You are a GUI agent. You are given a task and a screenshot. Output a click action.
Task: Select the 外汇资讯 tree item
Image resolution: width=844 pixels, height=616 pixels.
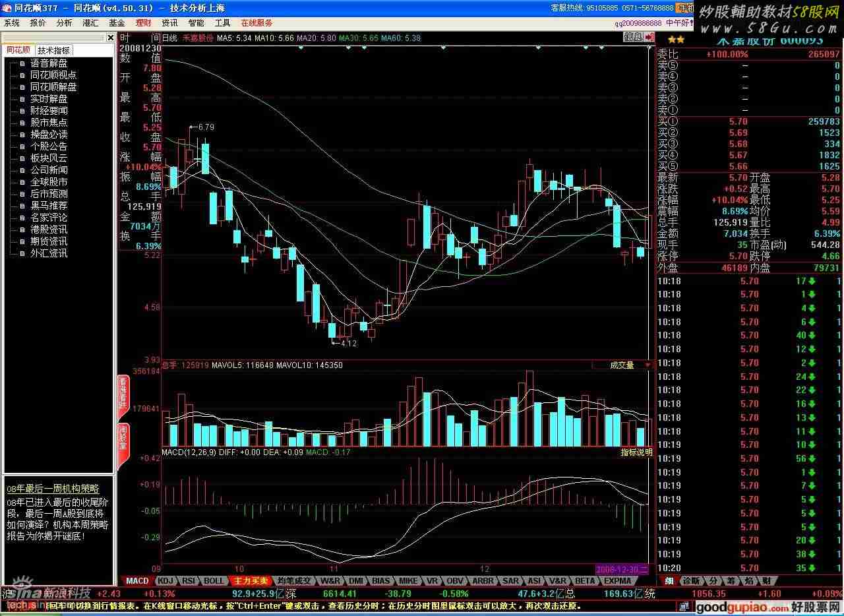pos(49,253)
